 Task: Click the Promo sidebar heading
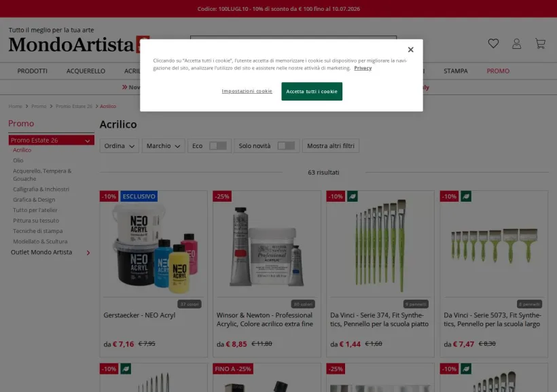pos(21,124)
